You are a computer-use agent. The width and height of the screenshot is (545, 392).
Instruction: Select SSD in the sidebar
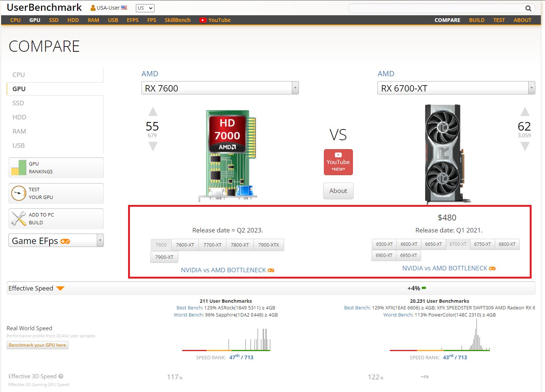(55, 103)
